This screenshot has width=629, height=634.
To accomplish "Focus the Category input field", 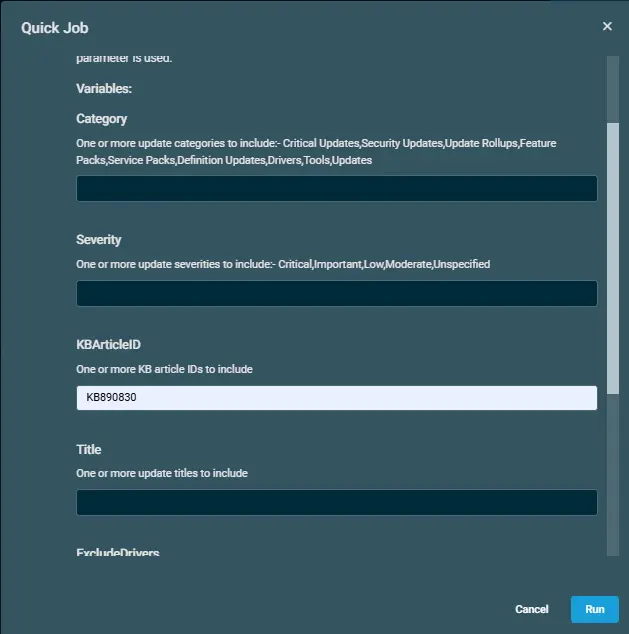I will tap(337, 188).
